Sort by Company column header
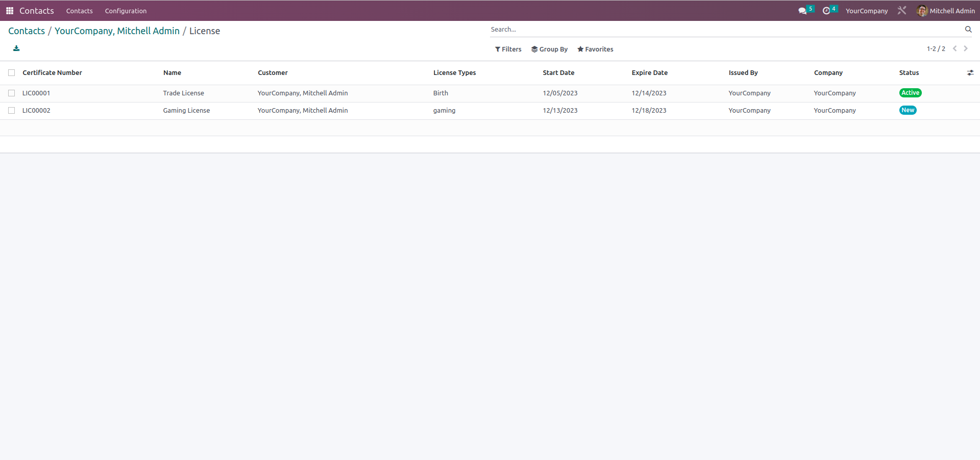This screenshot has width=980, height=460. 828,73
